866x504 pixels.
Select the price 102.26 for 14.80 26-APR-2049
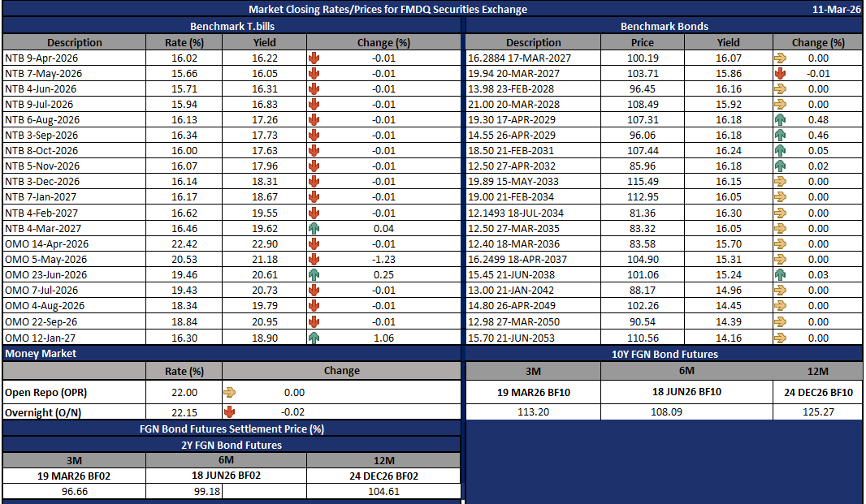click(643, 306)
